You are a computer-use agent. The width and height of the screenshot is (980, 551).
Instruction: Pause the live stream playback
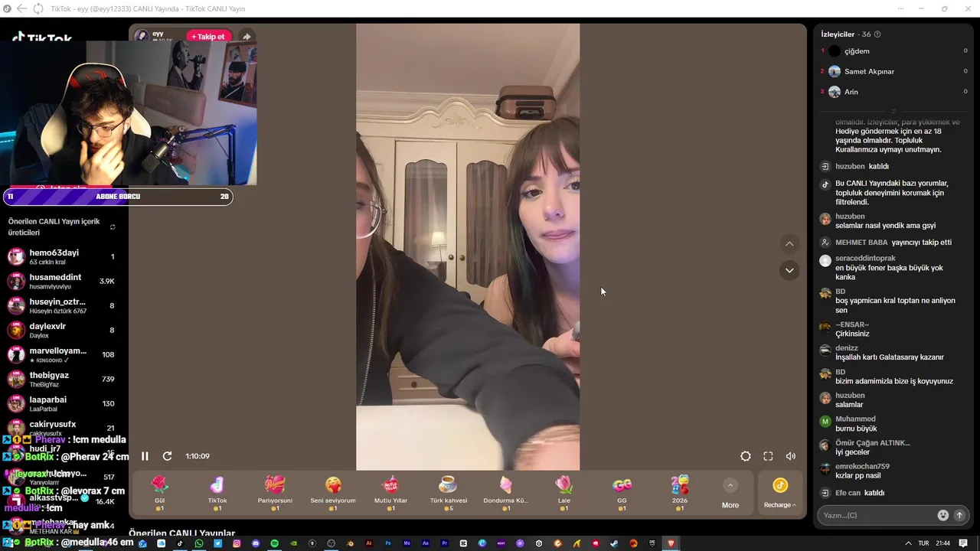click(145, 456)
